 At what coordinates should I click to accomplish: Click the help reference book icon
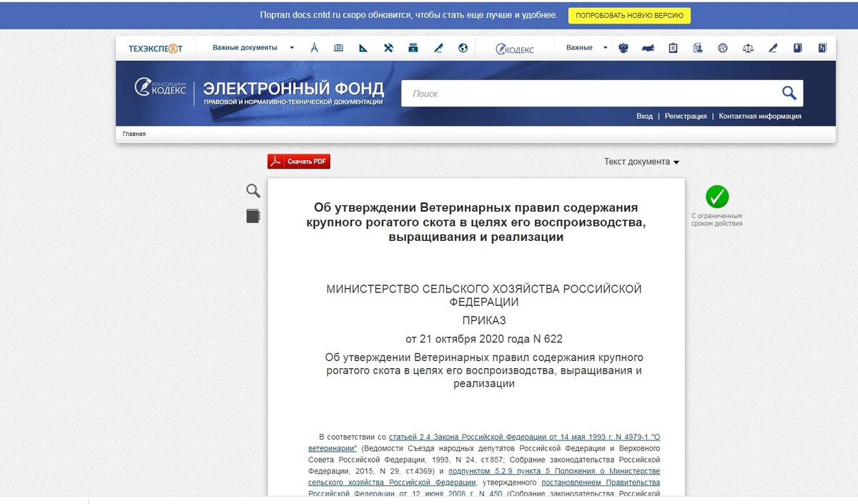point(822,48)
